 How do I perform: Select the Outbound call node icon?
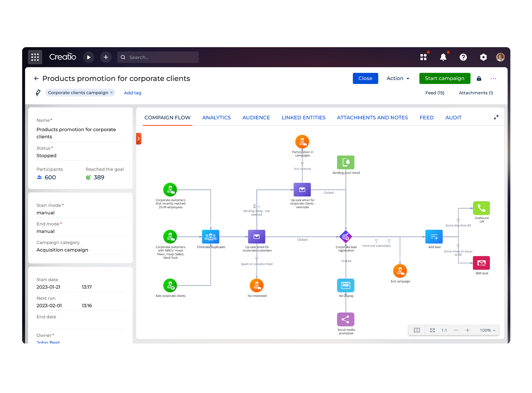481,208
